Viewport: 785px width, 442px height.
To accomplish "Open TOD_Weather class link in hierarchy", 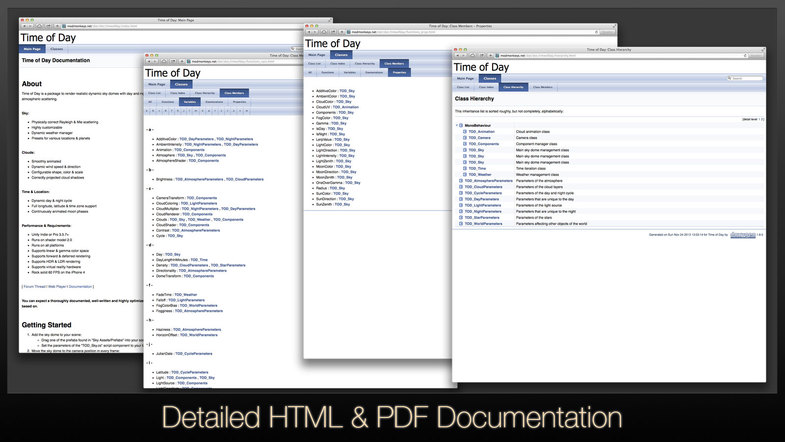I will [x=480, y=175].
